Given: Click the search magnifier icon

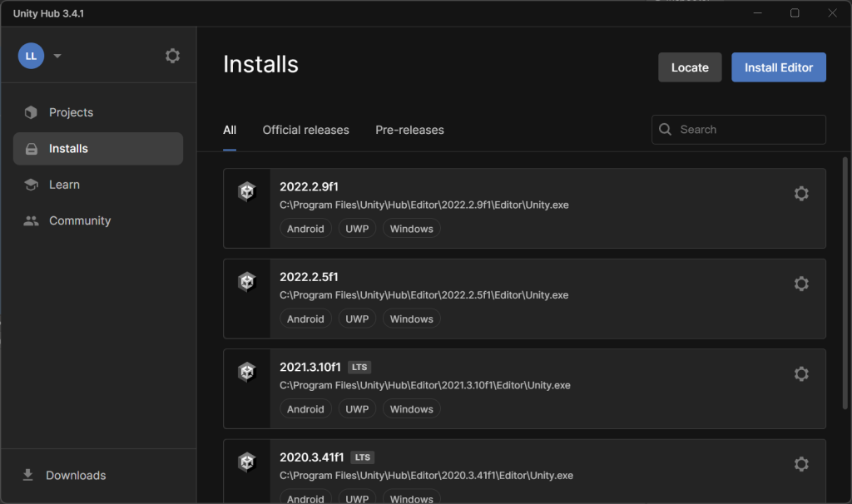Looking at the screenshot, I should [x=665, y=129].
